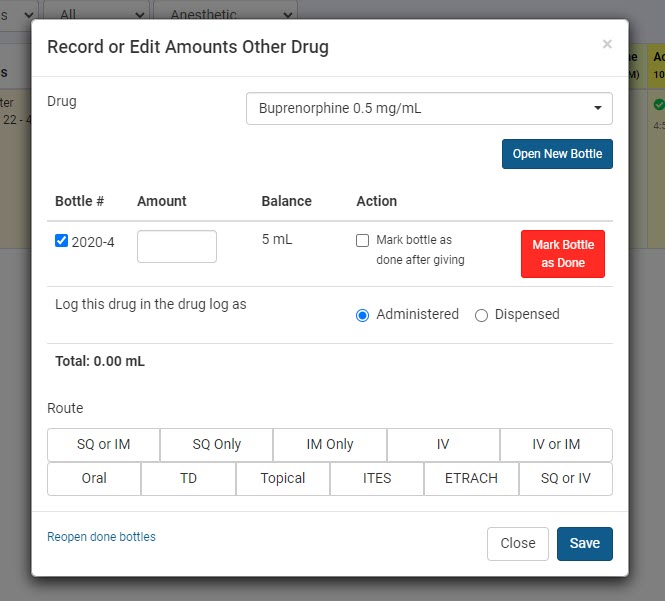Select the Administered radio option
Screen dimensions: 665x601
pos(363,315)
